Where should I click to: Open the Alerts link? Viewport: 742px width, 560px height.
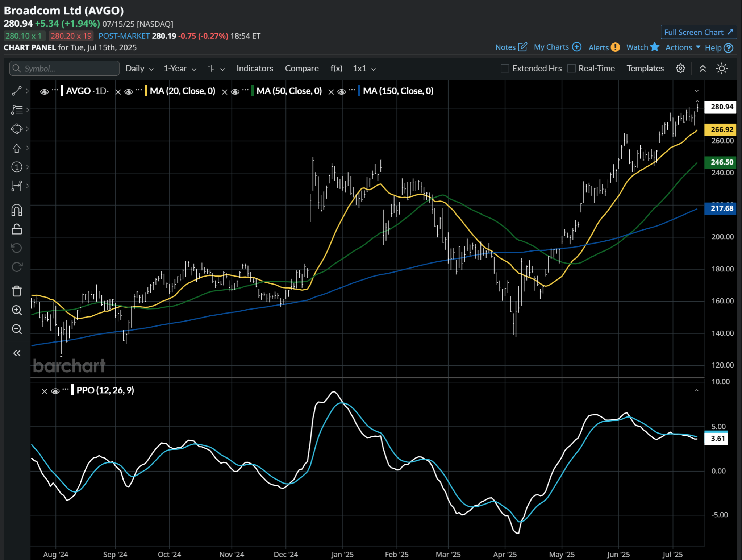point(599,47)
